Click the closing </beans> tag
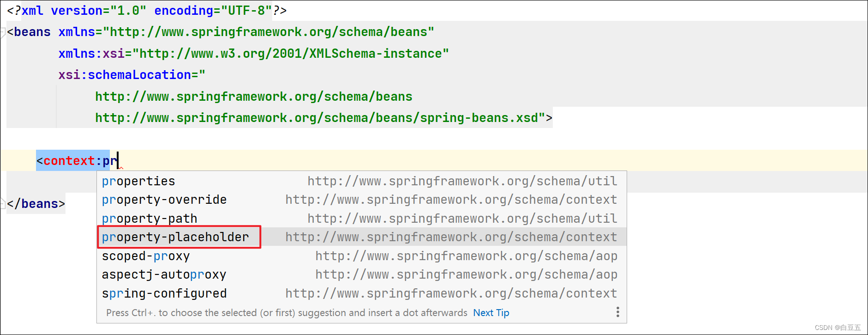The image size is (868, 335). tap(36, 204)
